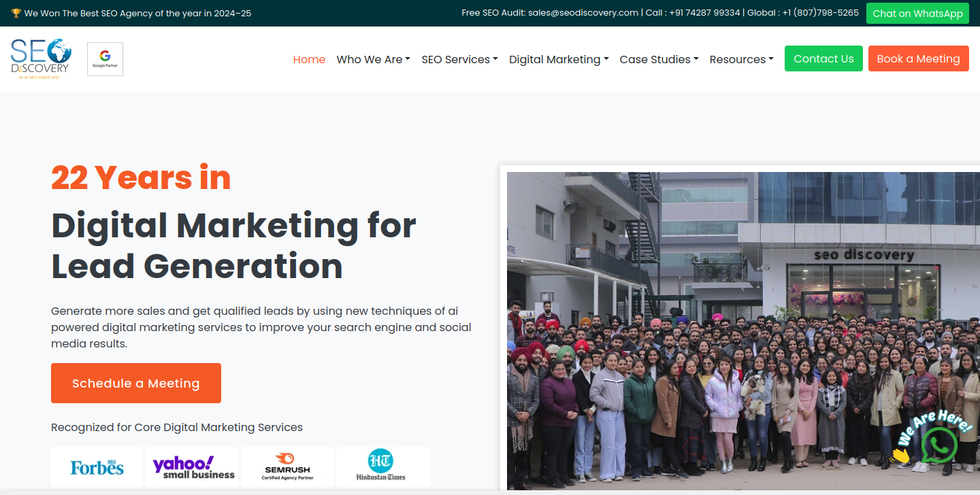Expand the Case Studies menu

pyautogui.click(x=659, y=59)
